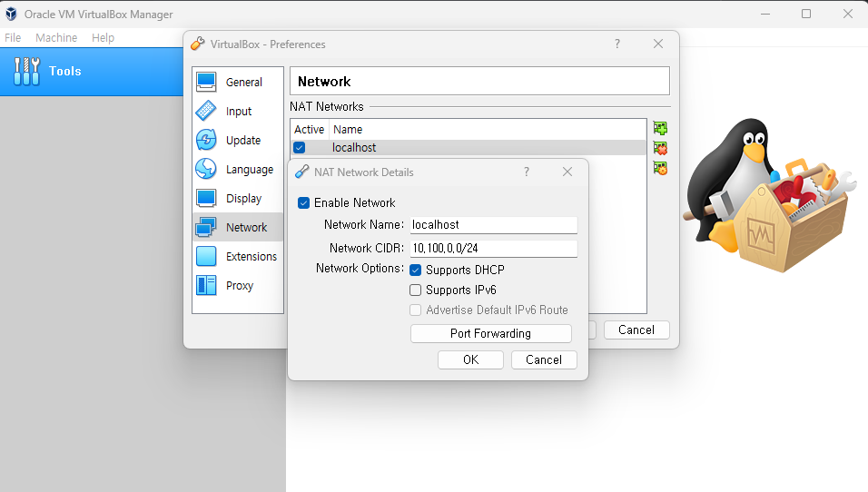868x492 pixels.
Task: Toggle active checkbox for localhost network
Action: click(300, 148)
